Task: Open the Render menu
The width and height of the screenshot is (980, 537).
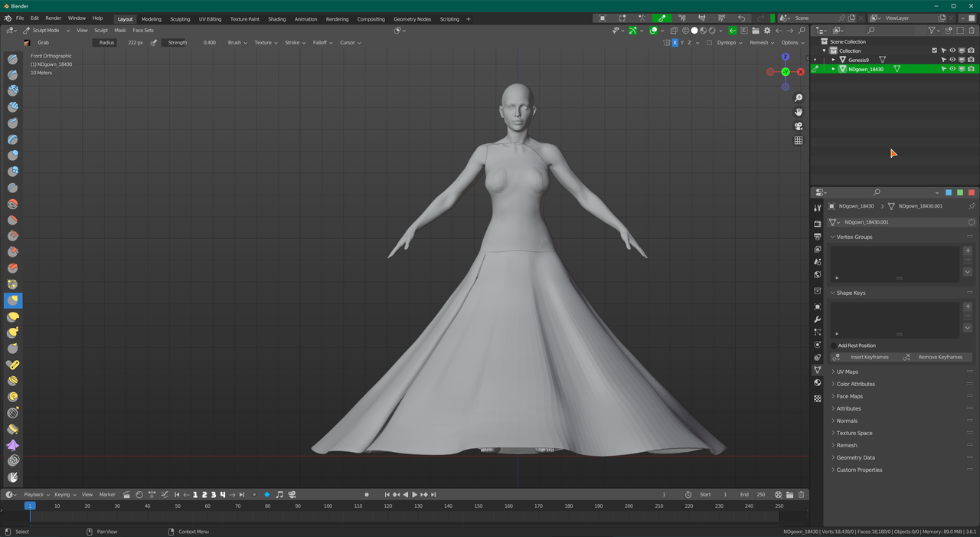Action: (53, 18)
